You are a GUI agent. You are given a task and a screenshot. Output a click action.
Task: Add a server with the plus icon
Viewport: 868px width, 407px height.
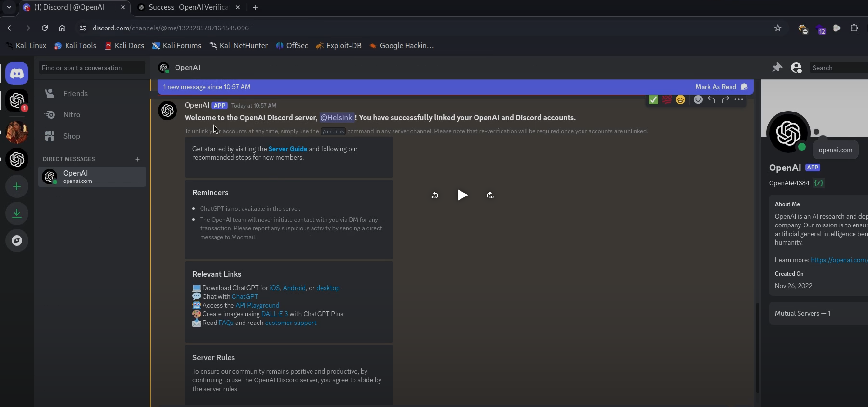[x=17, y=186]
